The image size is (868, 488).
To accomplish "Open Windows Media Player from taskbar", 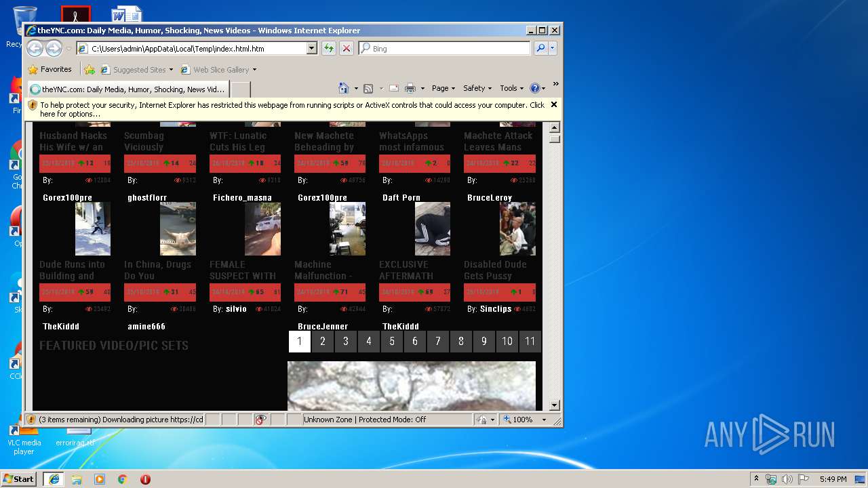I will 100,479.
